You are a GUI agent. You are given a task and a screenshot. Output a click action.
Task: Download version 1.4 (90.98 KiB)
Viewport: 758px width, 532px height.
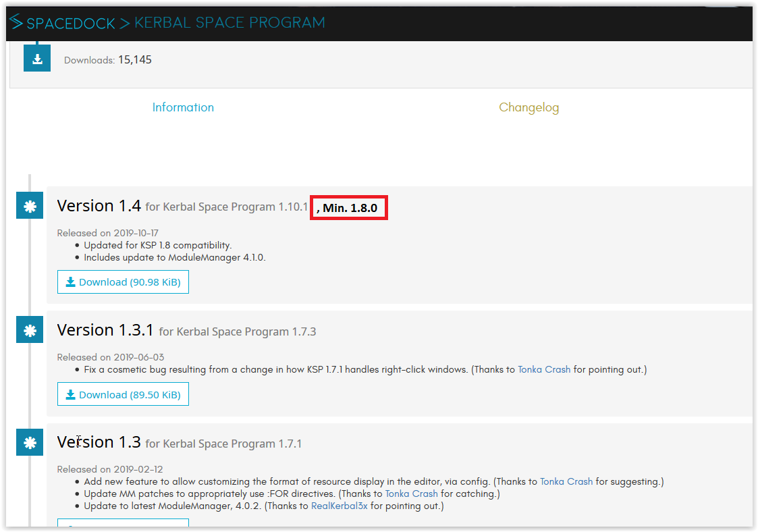pos(124,282)
